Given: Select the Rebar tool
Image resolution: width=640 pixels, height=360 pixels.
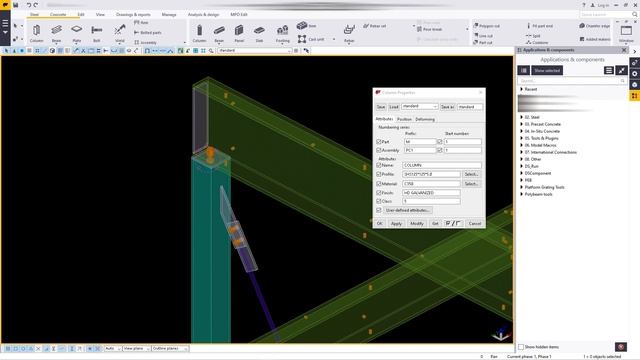Looking at the screenshot, I should [x=349, y=33].
